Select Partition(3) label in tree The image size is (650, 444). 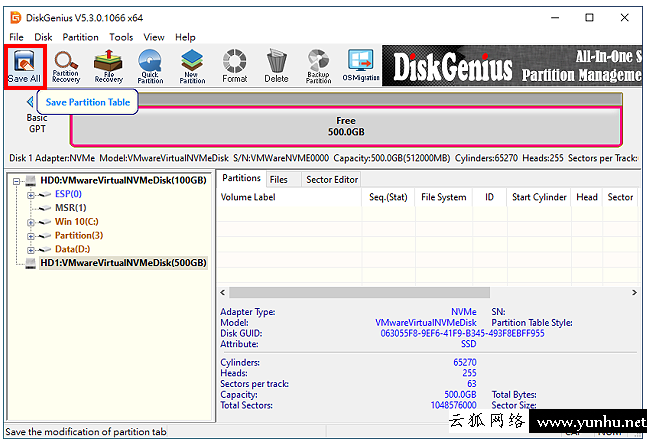[x=79, y=235]
